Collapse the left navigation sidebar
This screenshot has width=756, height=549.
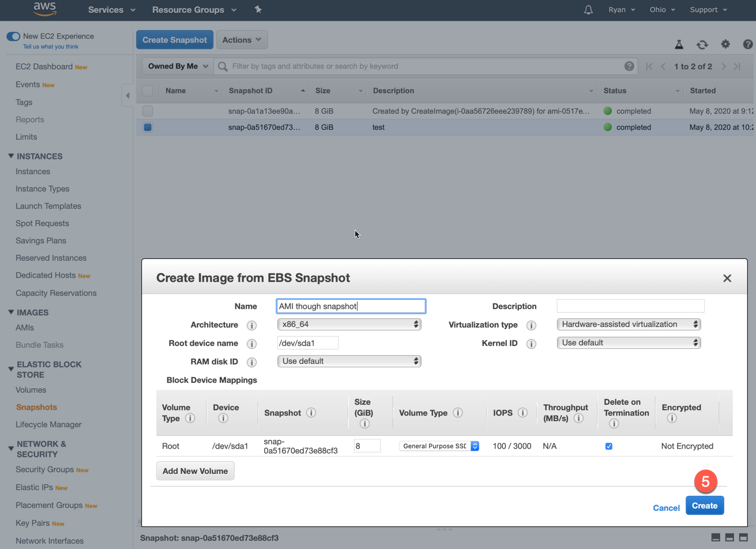coord(127,95)
